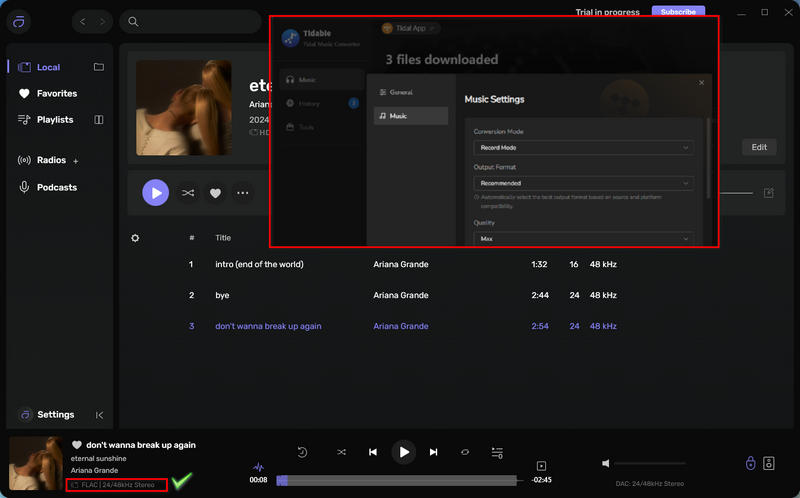Mute audio with the speaker icon

[606, 463]
